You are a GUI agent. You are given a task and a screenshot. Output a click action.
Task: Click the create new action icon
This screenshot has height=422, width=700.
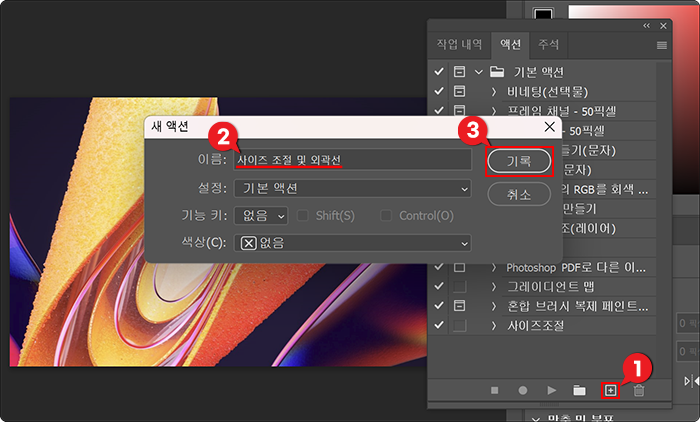(x=610, y=391)
